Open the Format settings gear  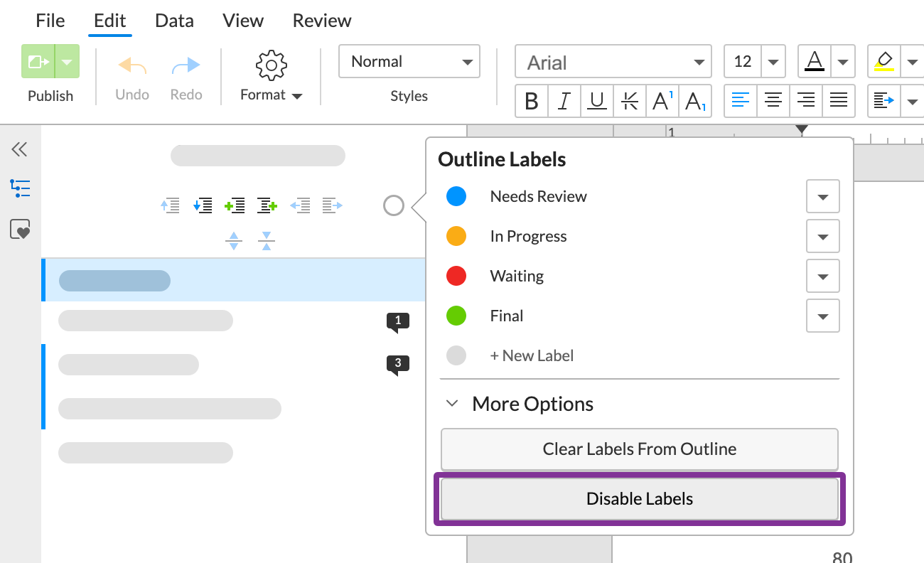[x=271, y=65]
